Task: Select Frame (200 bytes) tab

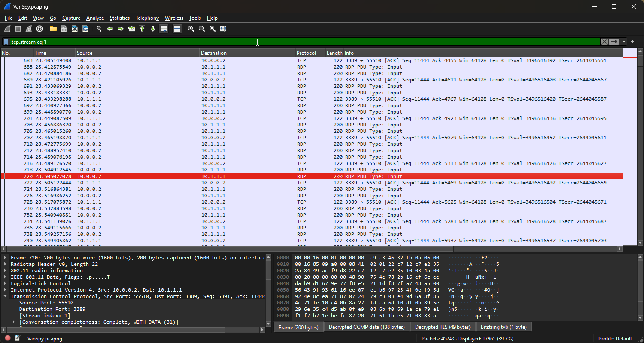Action: coord(298,327)
